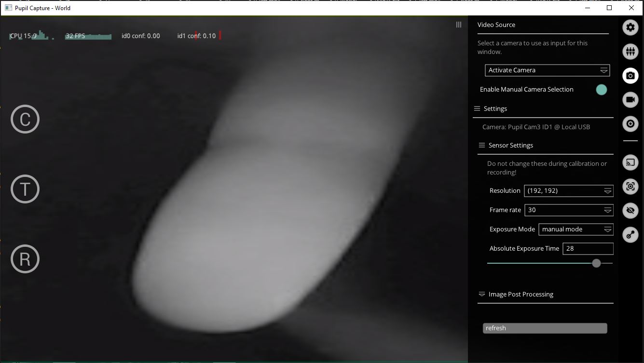The image size is (644, 363).
Task: Click the menu drag handle icon
Action: click(459, 25)
